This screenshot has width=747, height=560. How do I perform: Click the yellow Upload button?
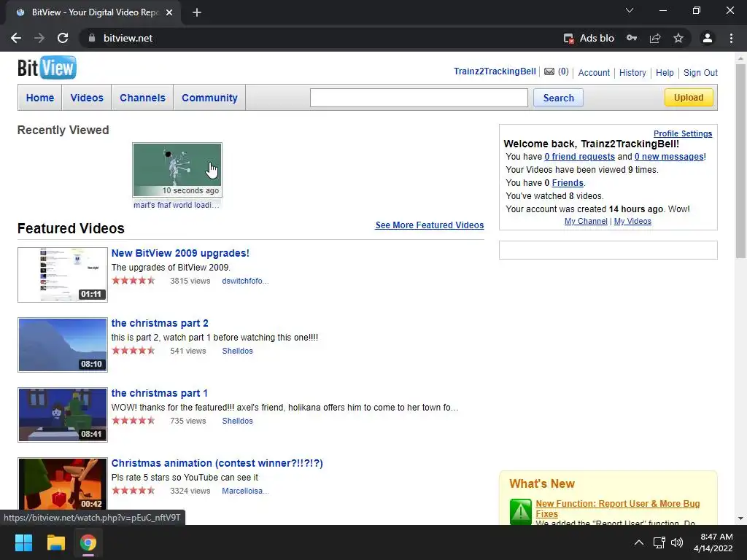pyautogui.click(x=689, y=98)
